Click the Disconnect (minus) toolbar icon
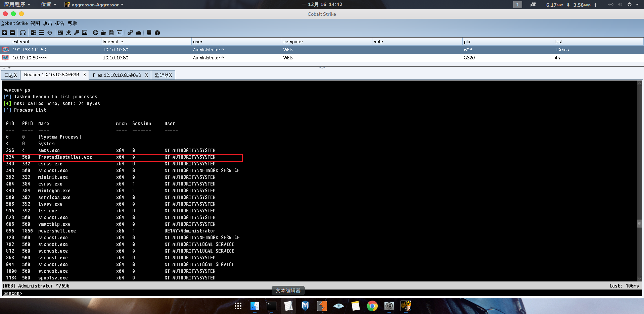The image size is (644, 314). pyautogui.click(x=12, y=33)
